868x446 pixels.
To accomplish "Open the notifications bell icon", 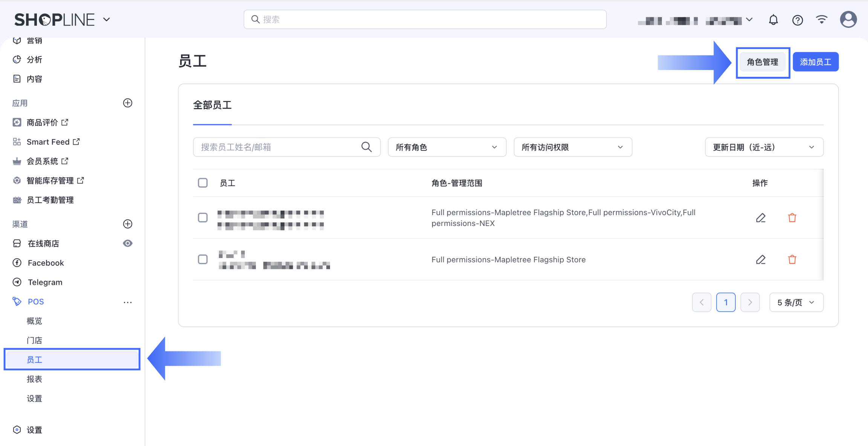I will click(x=773, y=20).
